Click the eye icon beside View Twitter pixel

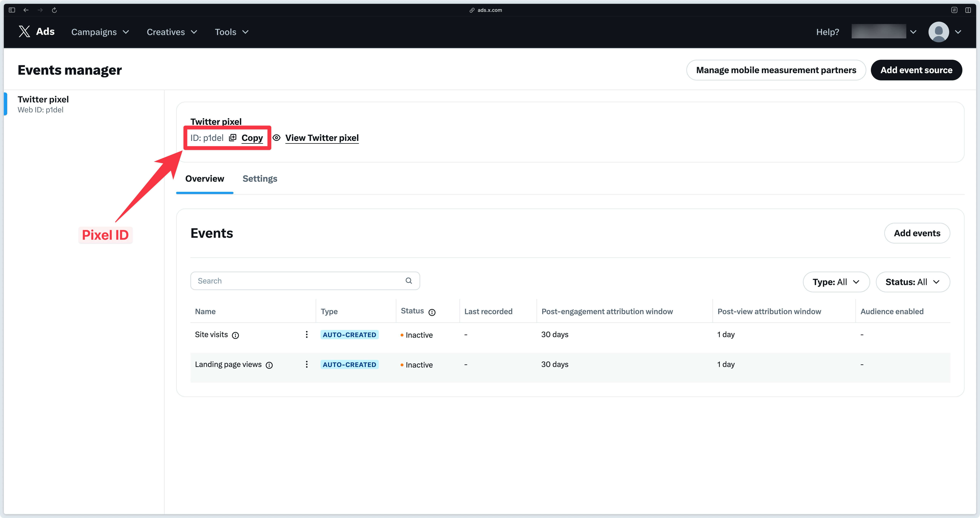point(277,138)
